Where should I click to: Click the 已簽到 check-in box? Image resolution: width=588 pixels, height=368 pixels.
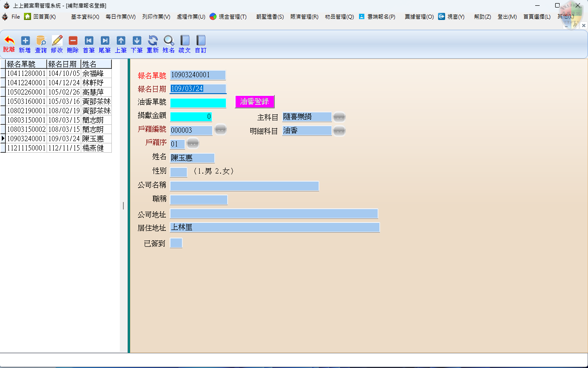pos(176,243)
